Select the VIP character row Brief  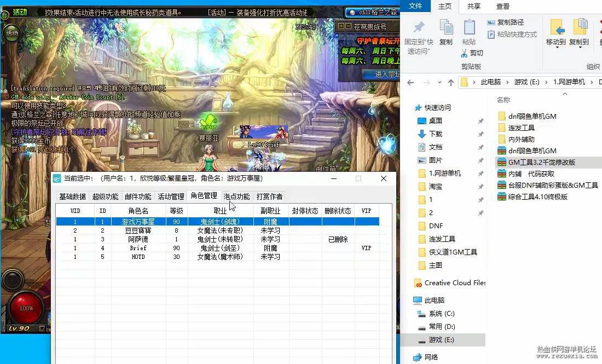point(218,248)
